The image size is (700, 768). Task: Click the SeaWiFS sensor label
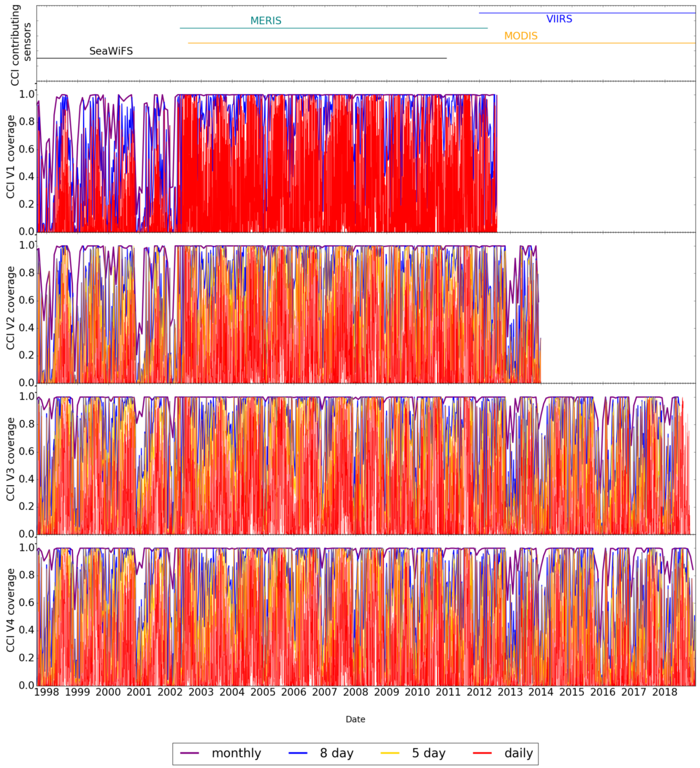(111, 51)
